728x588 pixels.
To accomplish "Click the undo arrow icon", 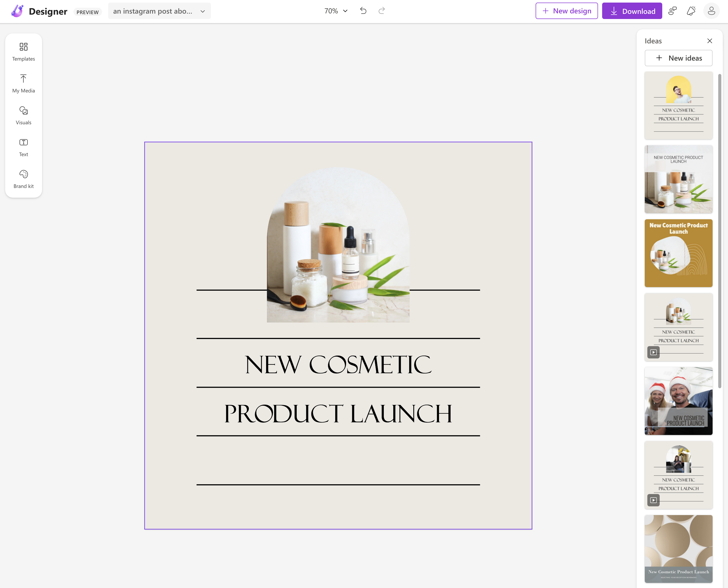I will (x=363, y=11).
